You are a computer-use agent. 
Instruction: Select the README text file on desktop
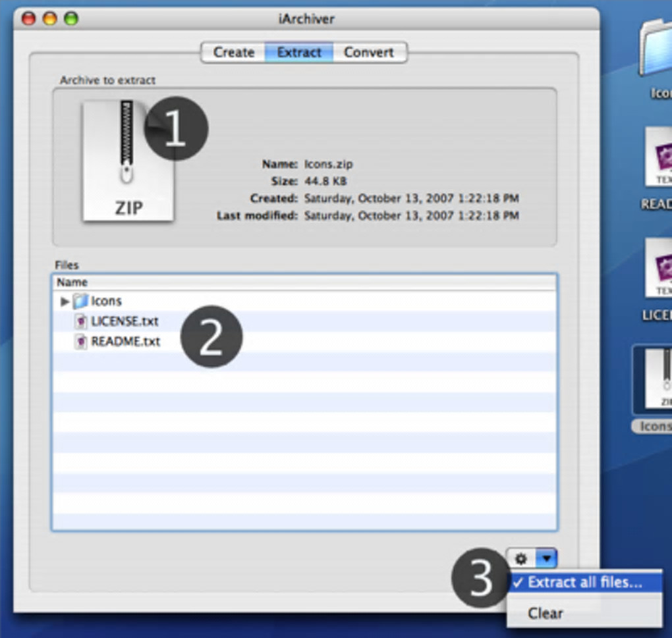(x=658, y=157)
